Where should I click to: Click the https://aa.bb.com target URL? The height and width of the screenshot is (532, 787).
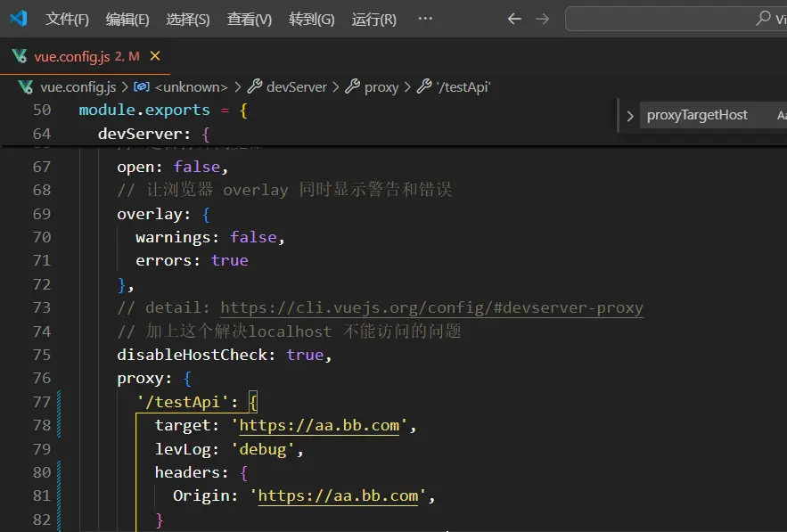point(319,425)
